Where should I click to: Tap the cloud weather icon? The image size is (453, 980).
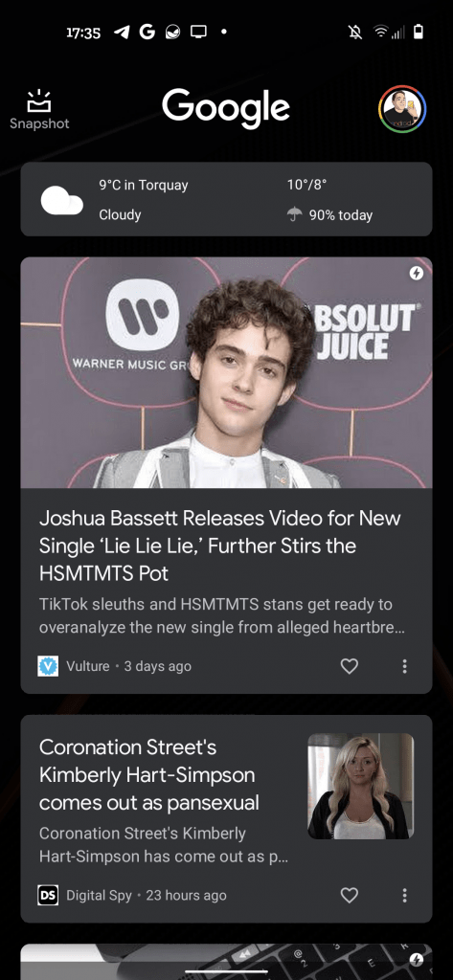coord(62,200)
